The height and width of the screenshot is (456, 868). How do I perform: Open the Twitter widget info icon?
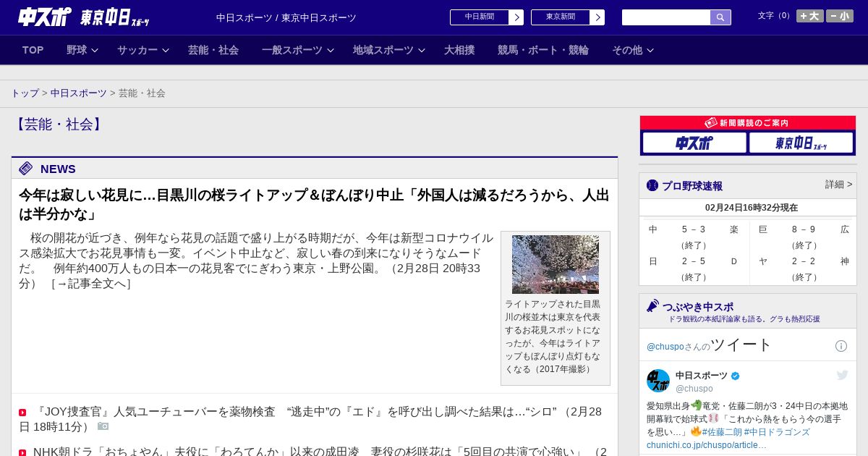point(841,346)
